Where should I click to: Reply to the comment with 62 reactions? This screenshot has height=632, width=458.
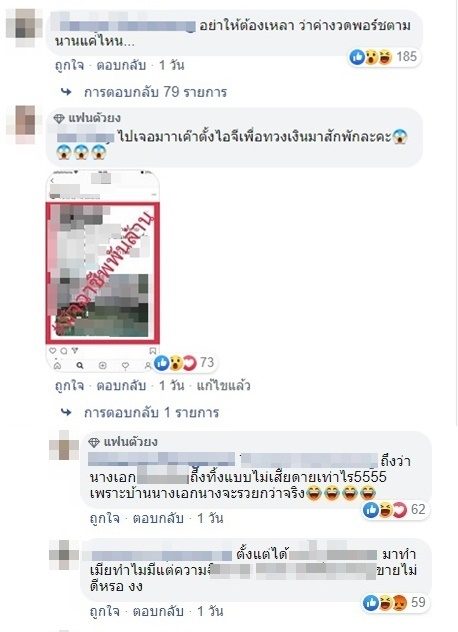(x=158, y=518)
